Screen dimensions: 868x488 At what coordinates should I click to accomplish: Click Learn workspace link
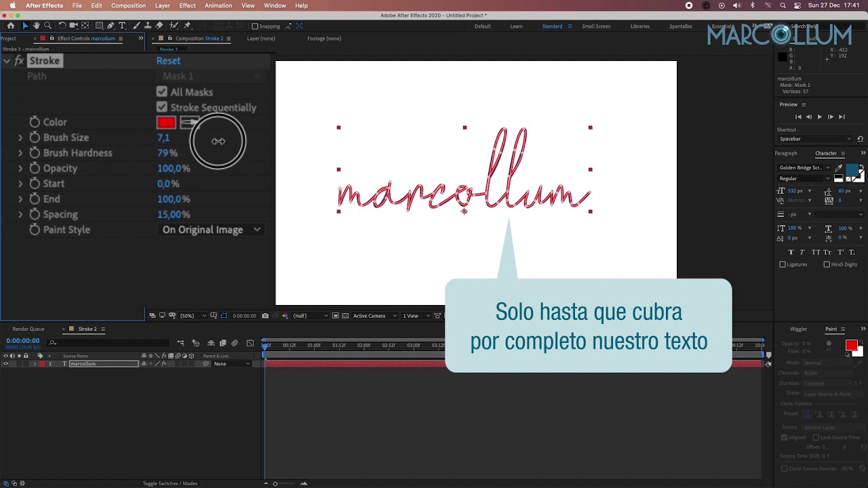click(516, 26)
